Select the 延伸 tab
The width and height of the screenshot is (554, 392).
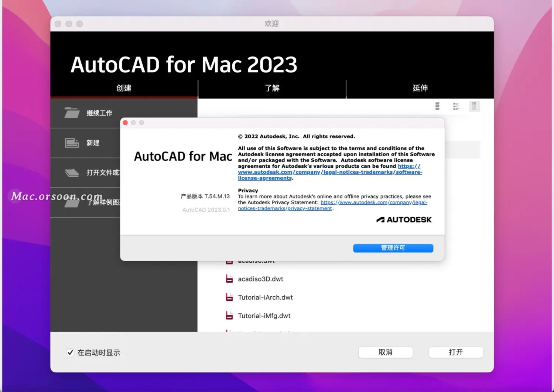pos(420,88)
